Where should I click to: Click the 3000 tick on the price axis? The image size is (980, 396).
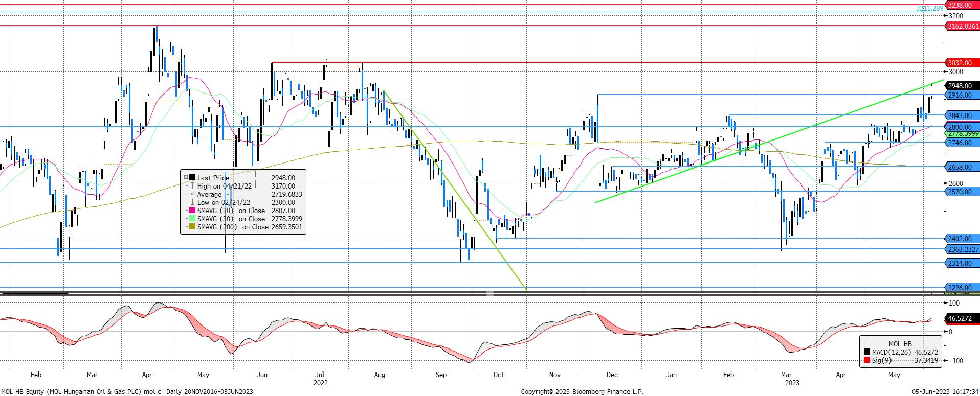point(955,72)
